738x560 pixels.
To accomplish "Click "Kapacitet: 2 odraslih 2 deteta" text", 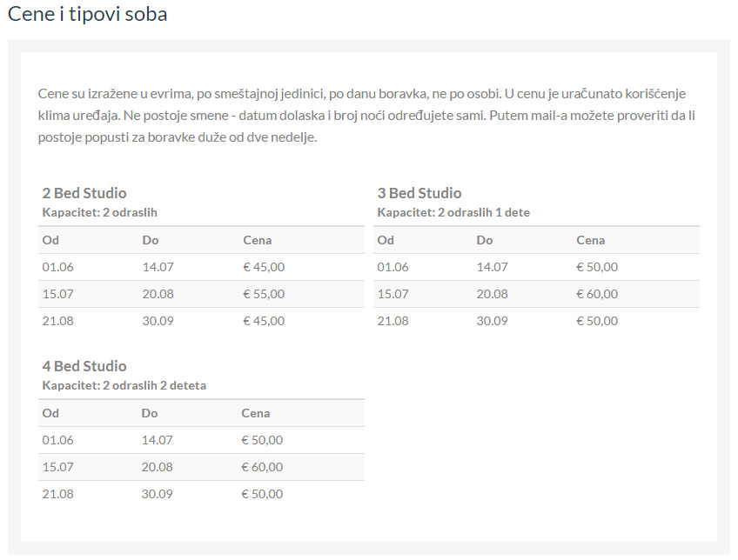I will (124, 385).
